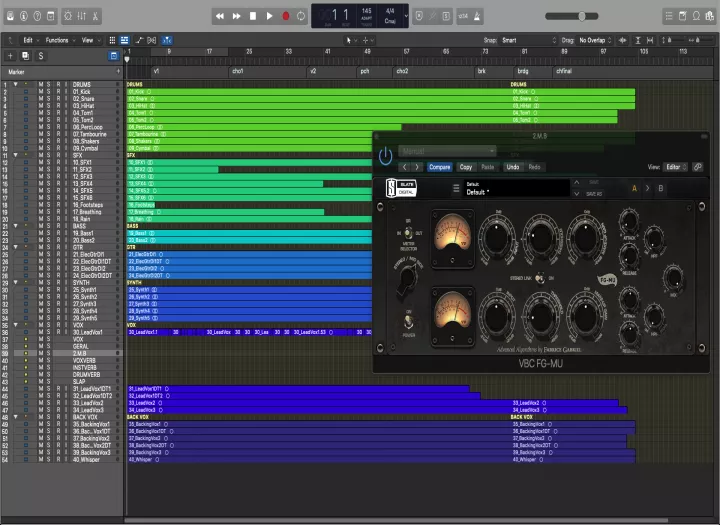Click SAVE AS in Slate preset bar
This screenshot has width=720, height=525.
click(x=594, y=194)
